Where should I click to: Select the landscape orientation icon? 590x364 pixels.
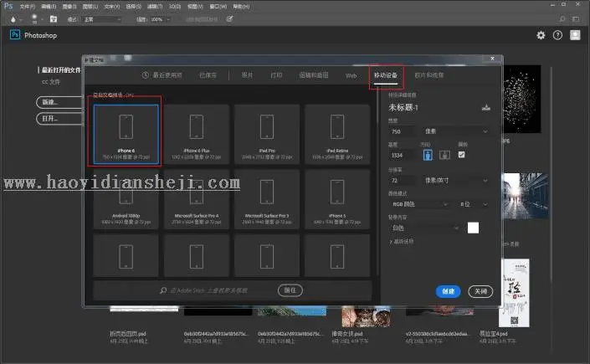[444, 155]
